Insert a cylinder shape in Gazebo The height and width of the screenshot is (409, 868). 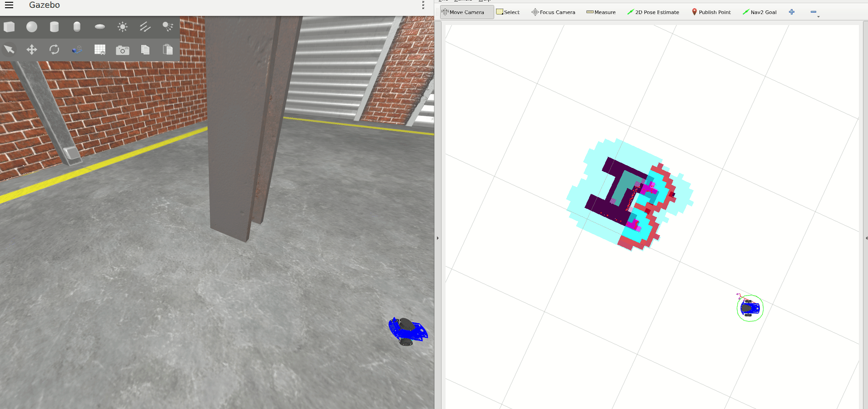pyautogui.click(x=54, y=27)
